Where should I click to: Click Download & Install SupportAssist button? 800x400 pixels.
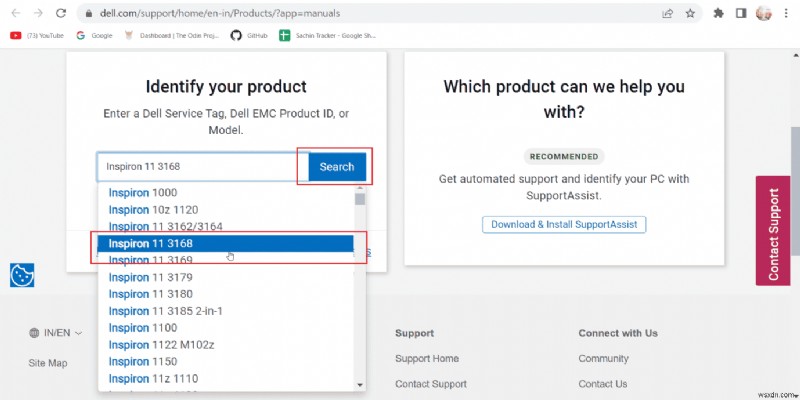tap(564, 224)
